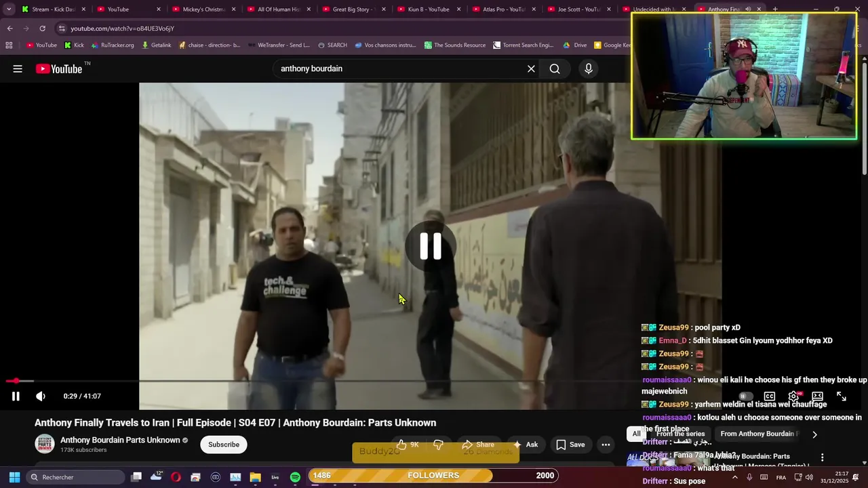Go back in browser history
Screen dimensions: 868x488
[x=9, y=28]
